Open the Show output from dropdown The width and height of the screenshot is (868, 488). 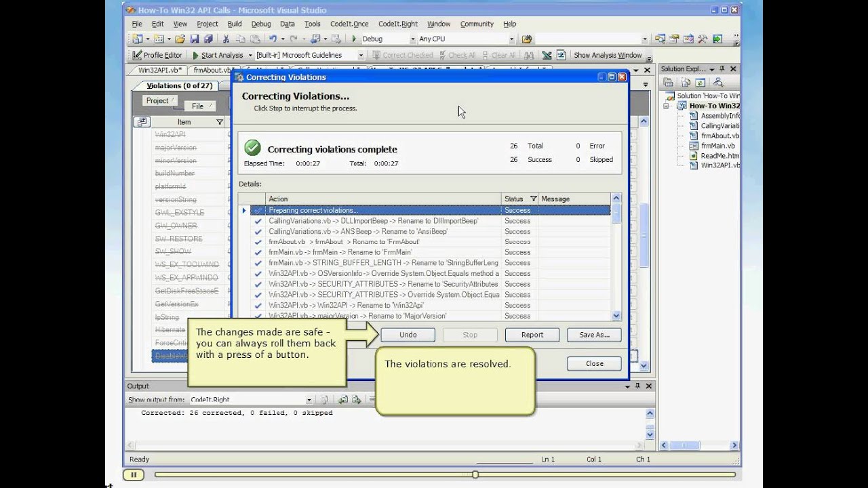coord(309,400)
